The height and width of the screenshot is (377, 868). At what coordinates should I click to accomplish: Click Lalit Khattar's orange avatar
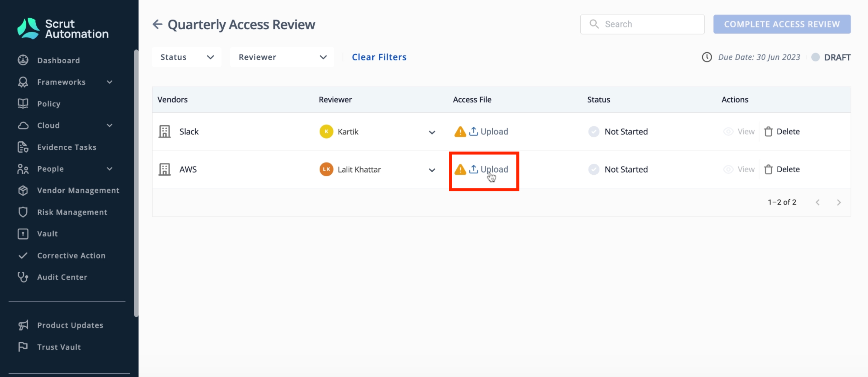click(x=326, y=169)
